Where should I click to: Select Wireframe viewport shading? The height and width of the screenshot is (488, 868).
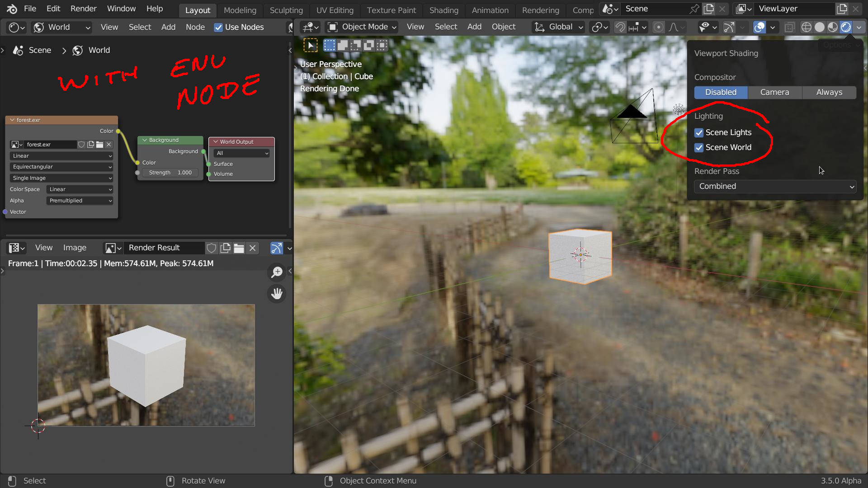pyautogui.click(x=806, y=27)
